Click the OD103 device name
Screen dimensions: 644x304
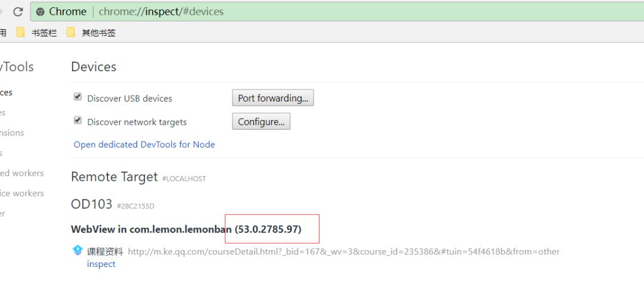click(92, 204)
